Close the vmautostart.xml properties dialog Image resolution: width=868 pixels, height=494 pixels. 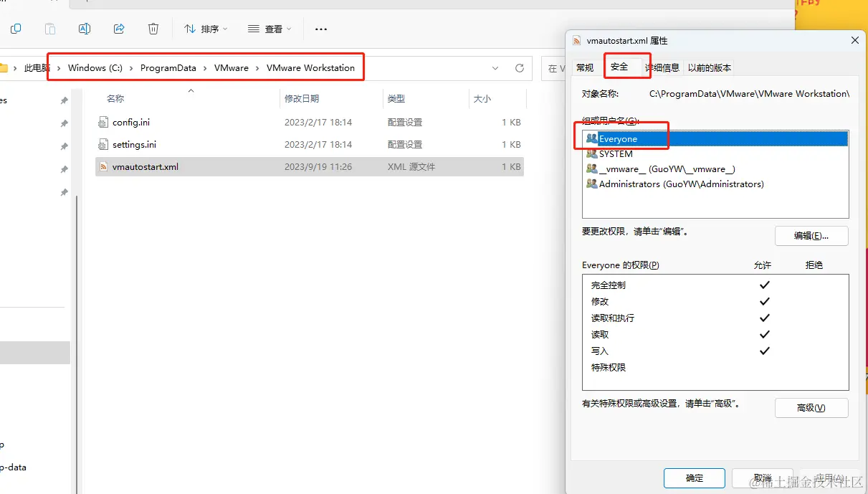pos(855,41)
